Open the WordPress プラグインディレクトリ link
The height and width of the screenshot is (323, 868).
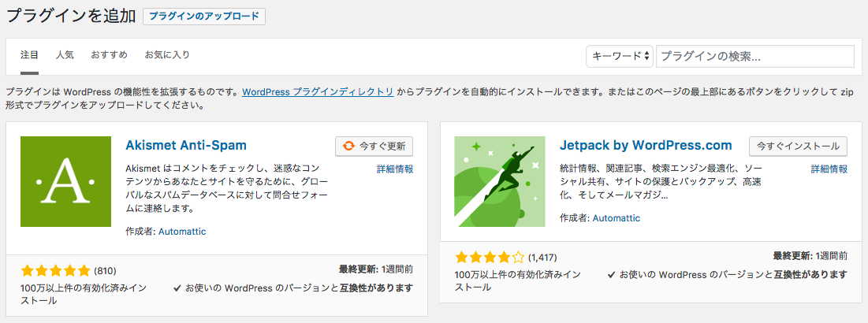318,92
